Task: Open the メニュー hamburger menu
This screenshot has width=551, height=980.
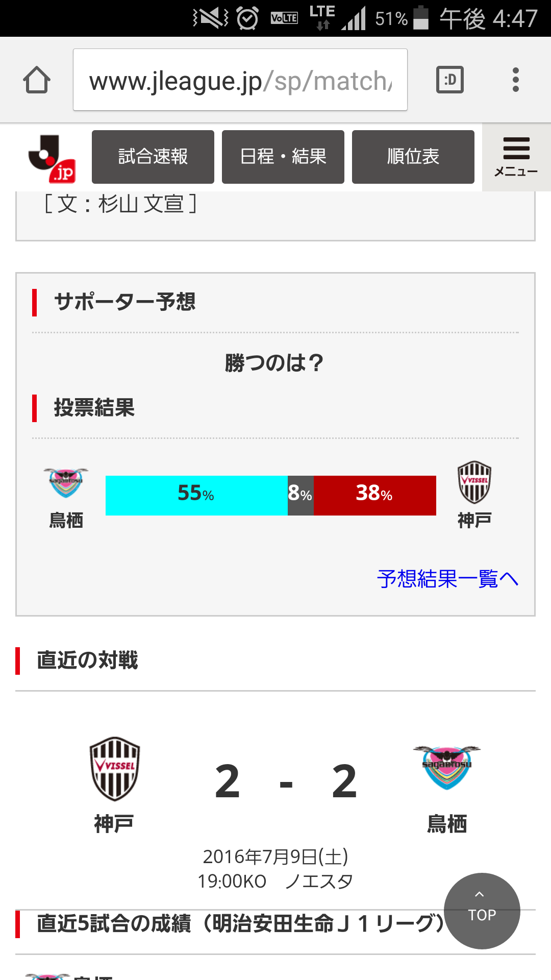Action: [516, 157]
